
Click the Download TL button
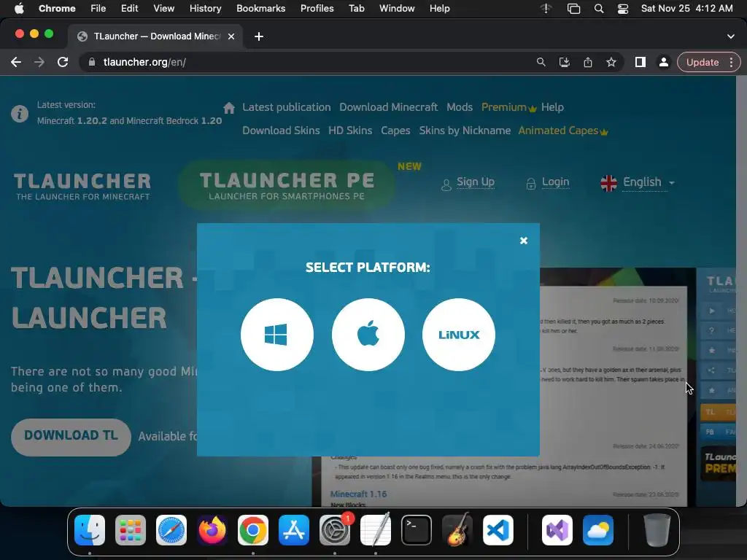(x=71, y=437)
